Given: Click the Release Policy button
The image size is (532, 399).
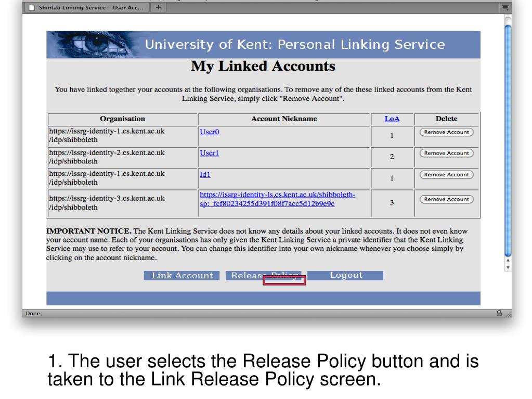Looking at the screenshot, I should click(x=263, y=276).
